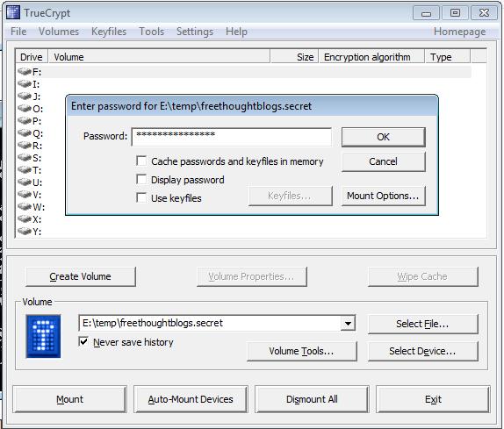Select drive Y: icon in list
504x429 pixels.
[x=25, y=232]
